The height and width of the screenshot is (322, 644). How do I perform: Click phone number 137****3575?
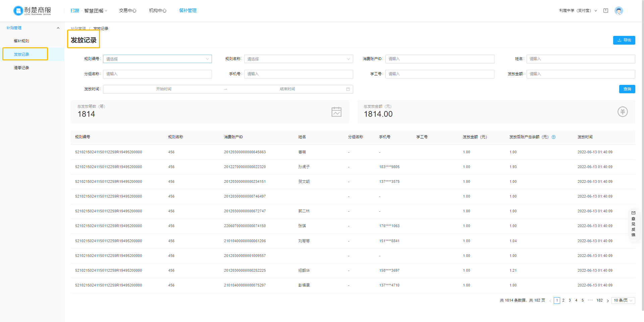[x=389, y=182]
